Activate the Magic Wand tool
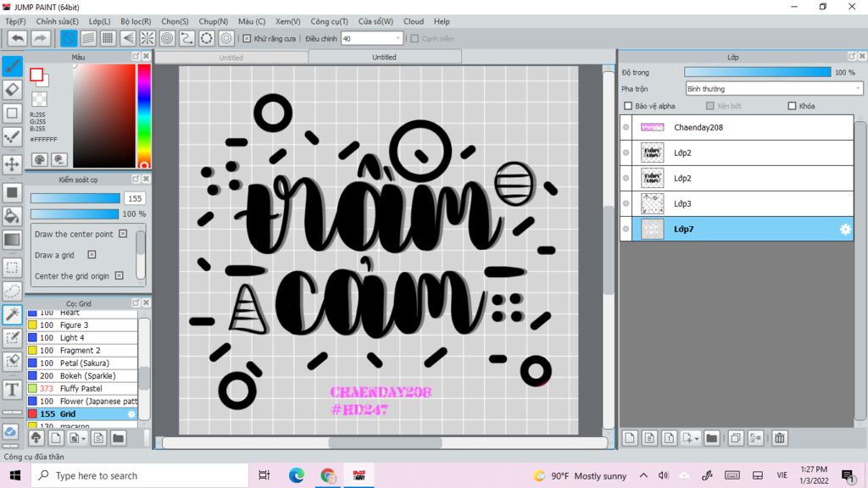The height and width of the screenshot is (488, 868). [x=12, y=314]
